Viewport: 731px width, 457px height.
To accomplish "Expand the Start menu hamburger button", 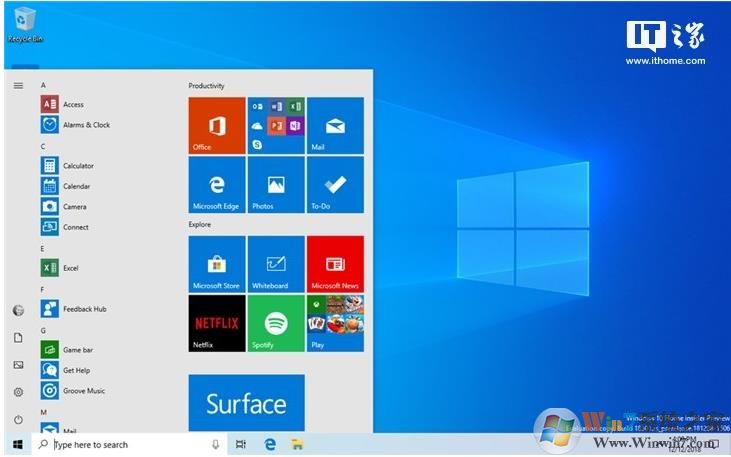I will (x=18, y=85).
